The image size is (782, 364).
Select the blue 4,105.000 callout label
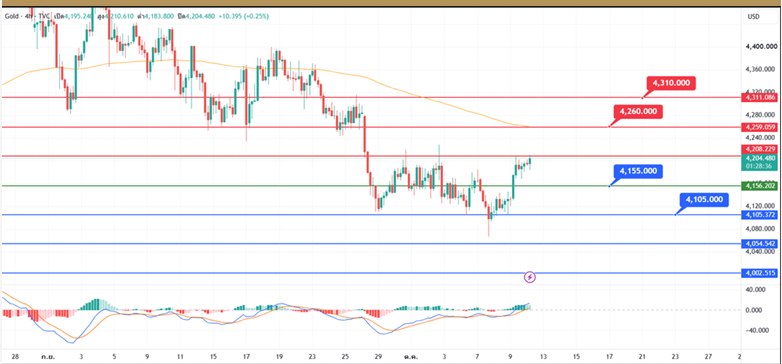(704, 200)
